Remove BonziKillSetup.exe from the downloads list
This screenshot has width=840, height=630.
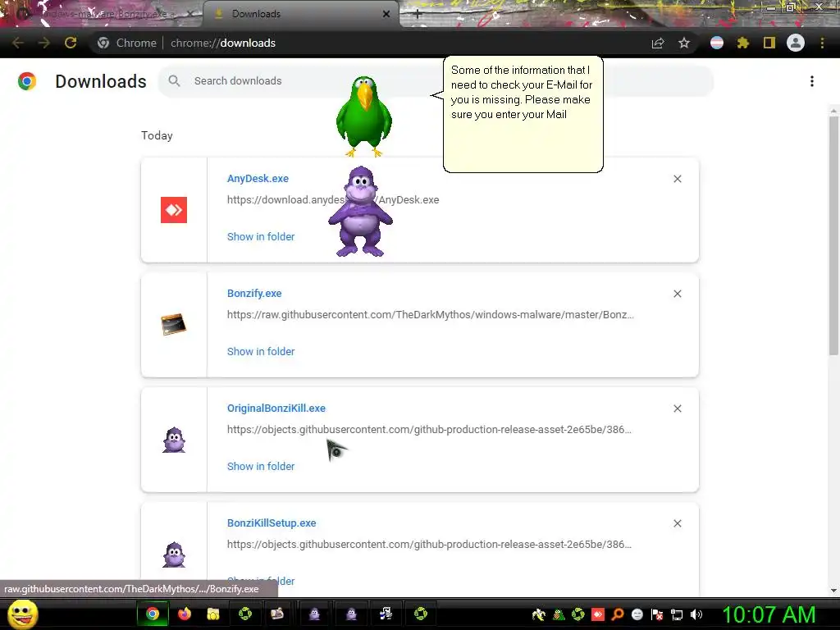677,523
